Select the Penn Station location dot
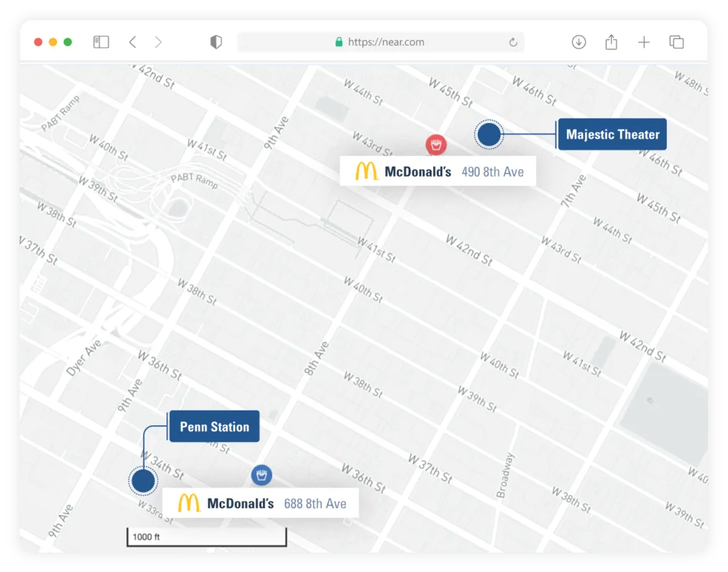 [x=143, y=481]
